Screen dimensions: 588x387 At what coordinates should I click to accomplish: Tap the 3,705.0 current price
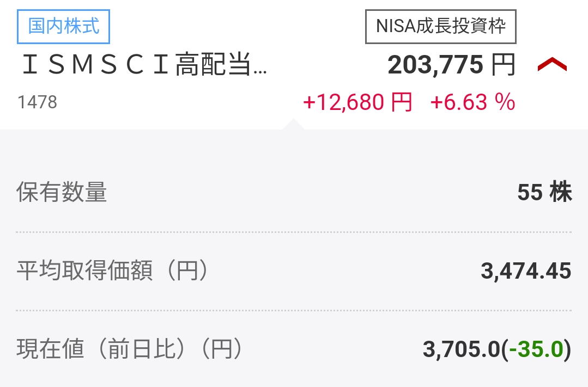(461, 349)
